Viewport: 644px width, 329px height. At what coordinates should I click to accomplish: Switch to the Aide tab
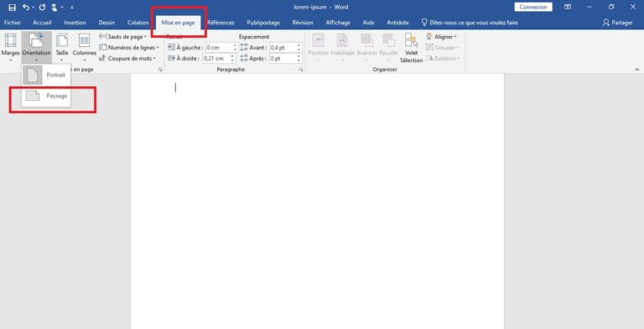point(368,23)
